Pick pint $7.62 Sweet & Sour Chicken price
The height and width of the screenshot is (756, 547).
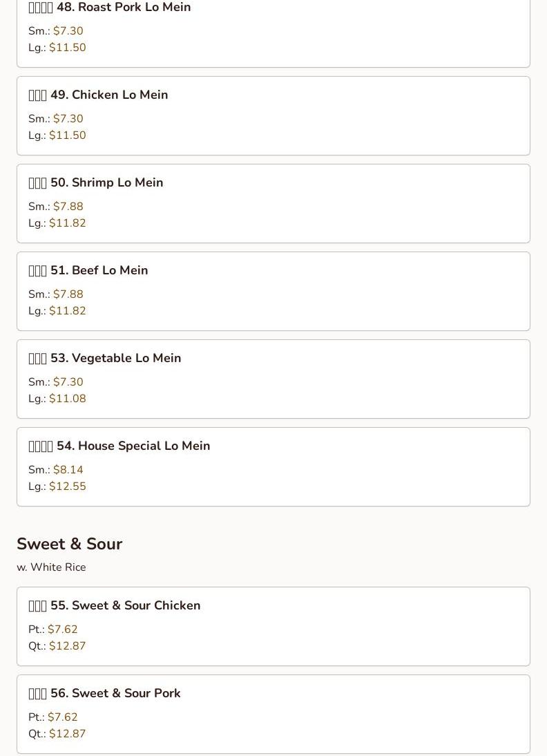pyautogui.click(x=63, y=630)
